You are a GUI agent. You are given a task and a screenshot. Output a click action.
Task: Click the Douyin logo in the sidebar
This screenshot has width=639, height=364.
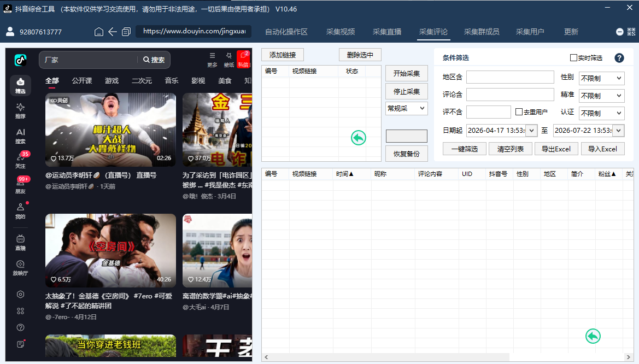point(20,60)
